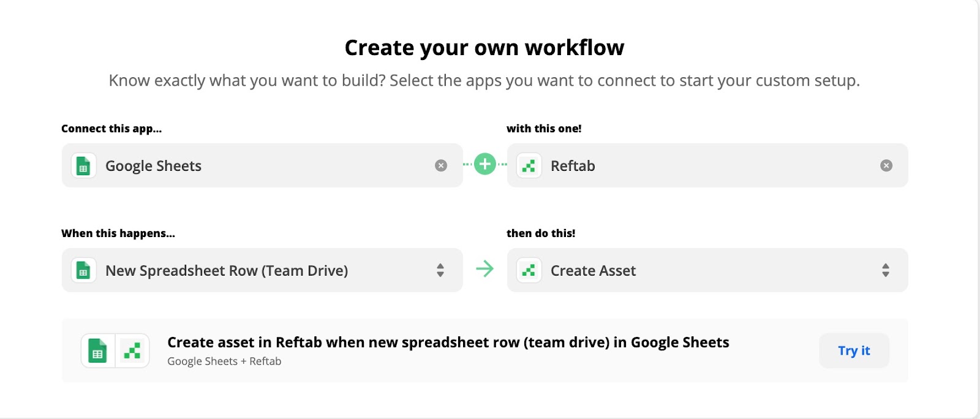Click the Try it button
The height and width of the screenshot is (419, 980).
pos(854,350)
